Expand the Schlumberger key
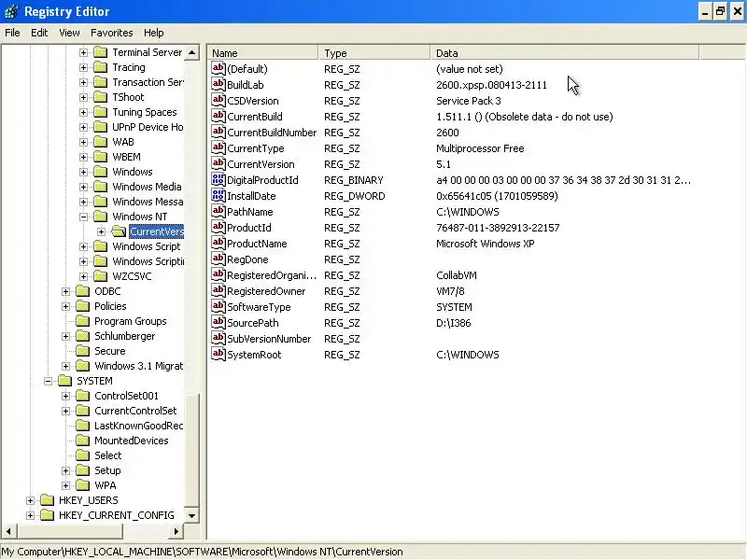Image resolution: width=747 pixels, height=560 pixels. 65,337
